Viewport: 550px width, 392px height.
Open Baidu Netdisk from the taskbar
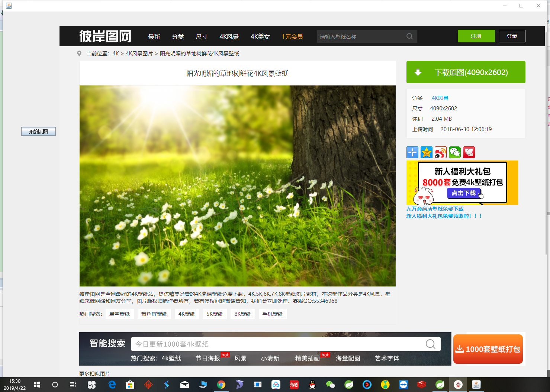[276, 385]
